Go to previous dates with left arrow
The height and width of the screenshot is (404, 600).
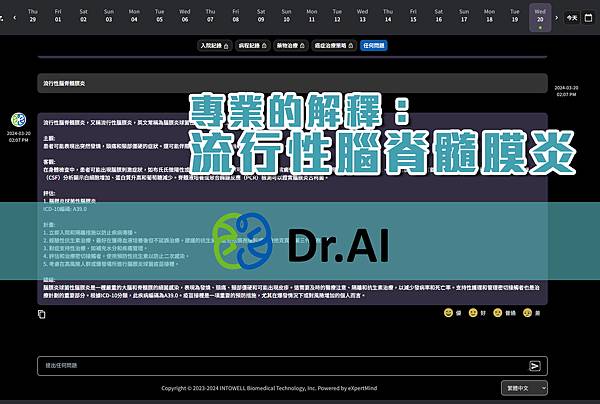(15, 17)
